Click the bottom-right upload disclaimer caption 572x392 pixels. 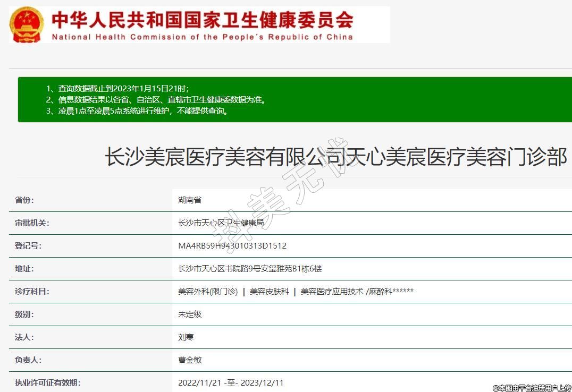[x=532, y=388]
